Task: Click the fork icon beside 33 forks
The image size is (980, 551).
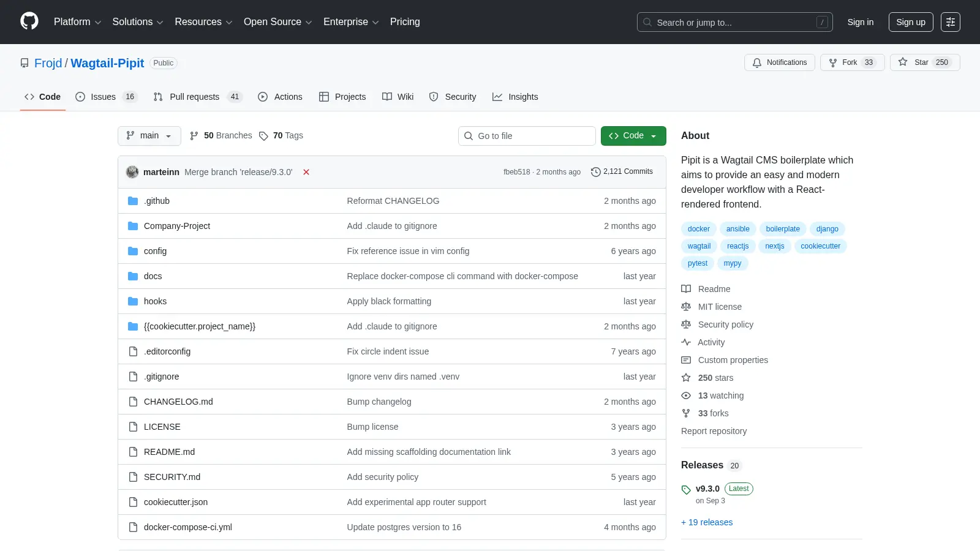Action: click(686, 413)
